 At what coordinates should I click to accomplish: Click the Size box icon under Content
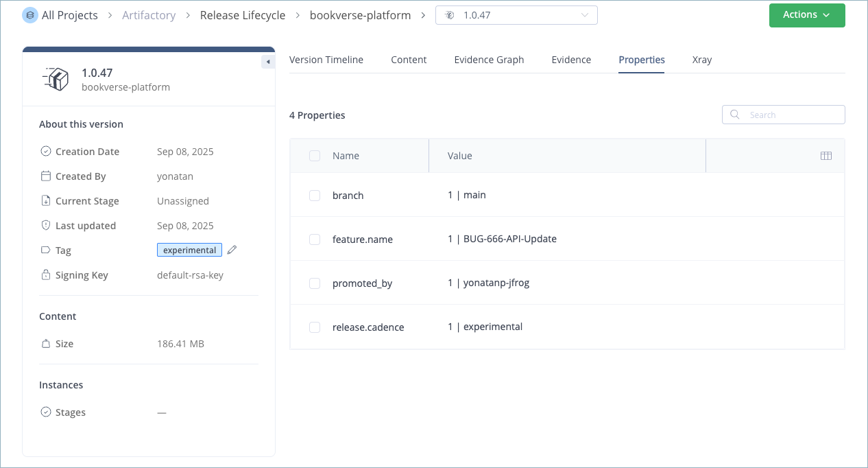(x=45, y=343)
